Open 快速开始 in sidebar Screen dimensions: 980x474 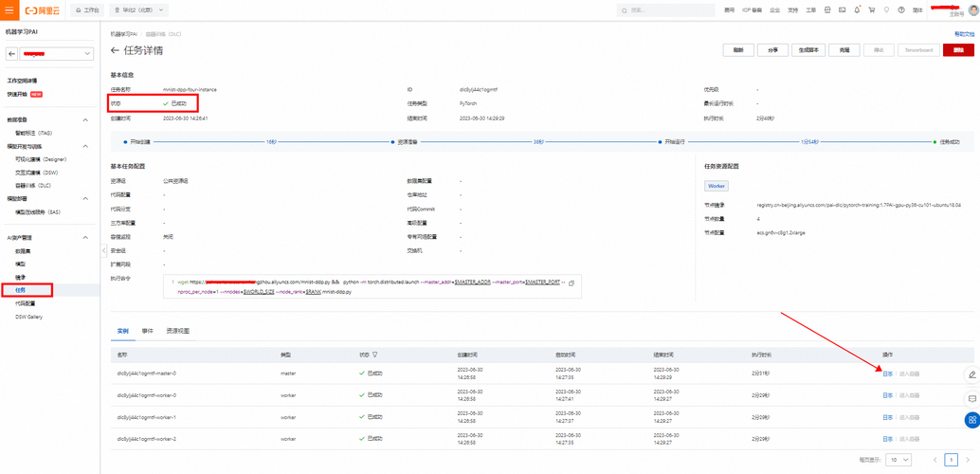click(17, 95)
